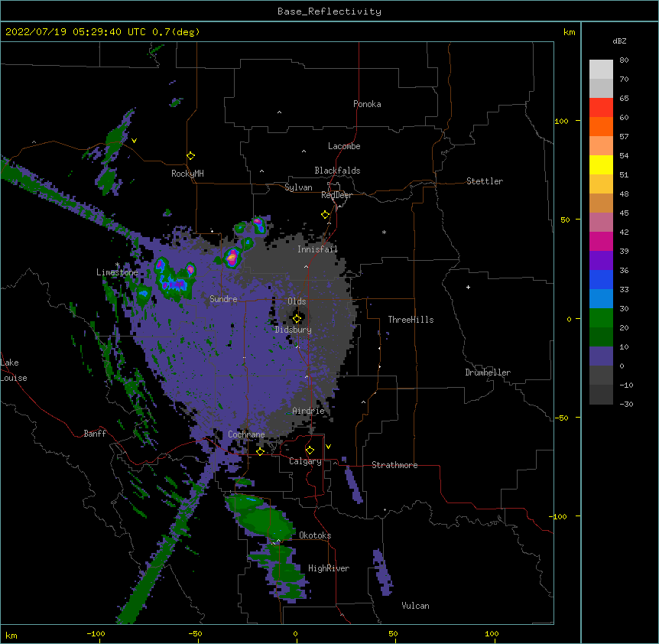
Task: Click the Strathmore city label
Action: coord(394,465)
